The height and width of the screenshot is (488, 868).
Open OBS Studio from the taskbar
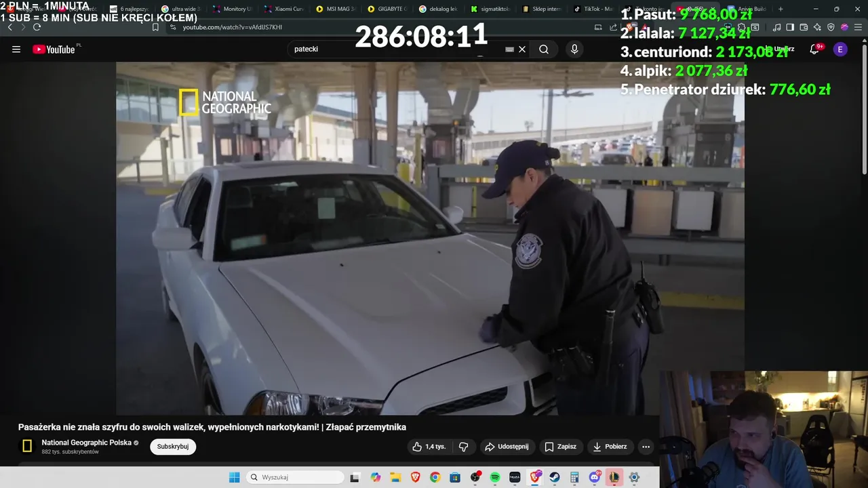475,477
